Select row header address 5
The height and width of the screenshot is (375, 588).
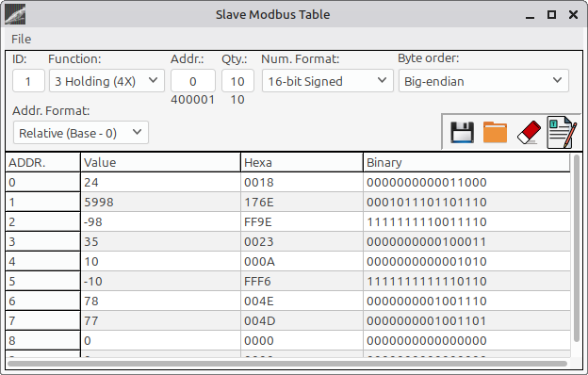click(42, 281)
